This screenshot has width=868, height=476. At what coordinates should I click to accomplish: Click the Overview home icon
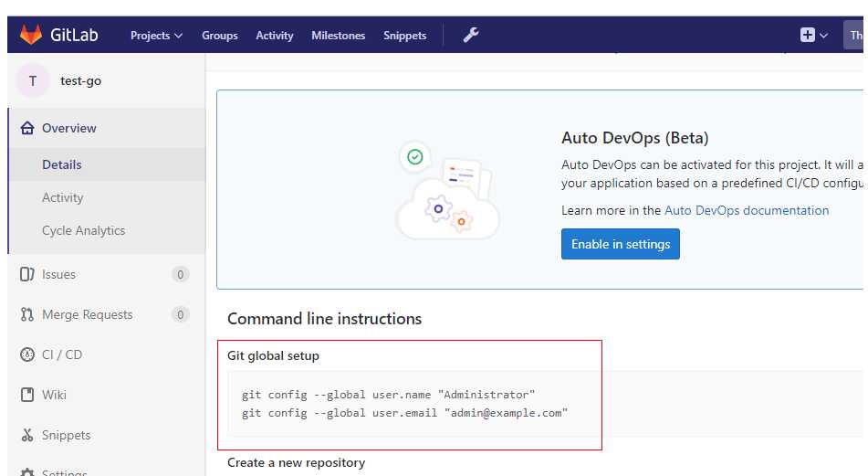click(27, 128)
